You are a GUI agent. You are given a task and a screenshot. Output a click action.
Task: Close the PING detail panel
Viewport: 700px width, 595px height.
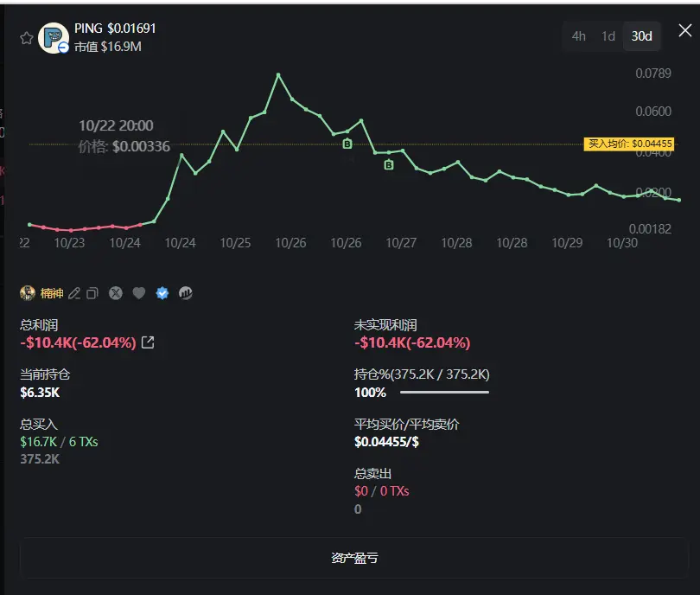coord(684,31)
